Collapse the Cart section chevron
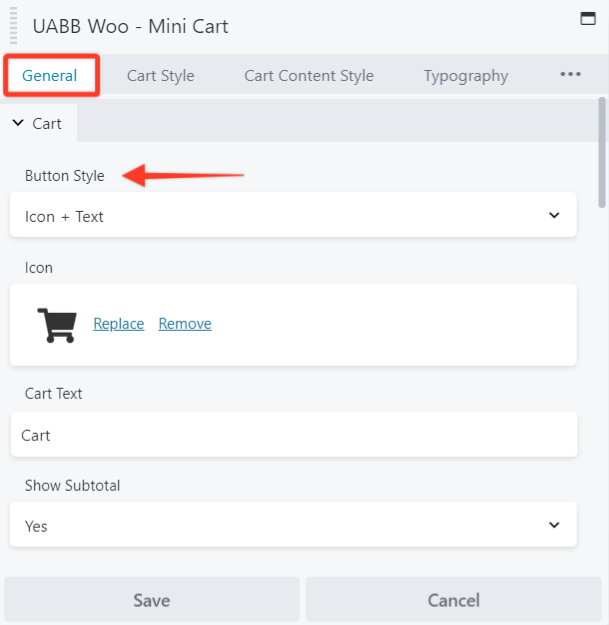This screenshot has width=609, height=625. pos(18,124)
